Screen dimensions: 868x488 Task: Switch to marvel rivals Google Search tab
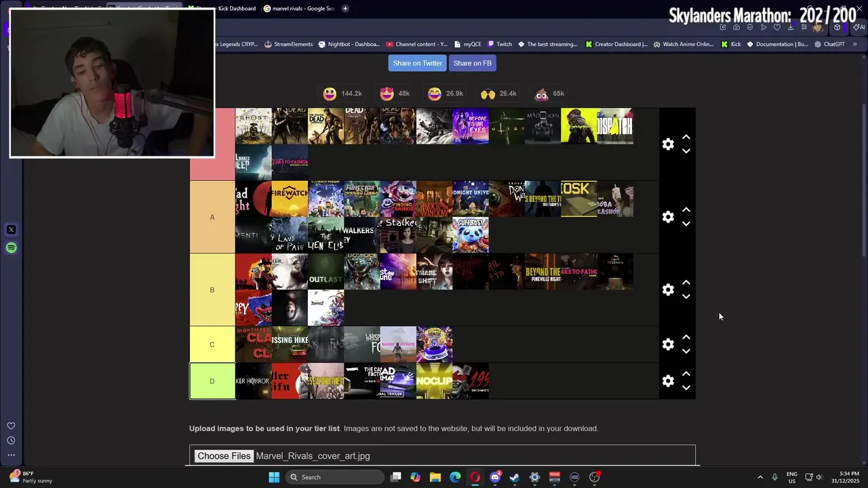pyautogui.click(x=299, y=8)
